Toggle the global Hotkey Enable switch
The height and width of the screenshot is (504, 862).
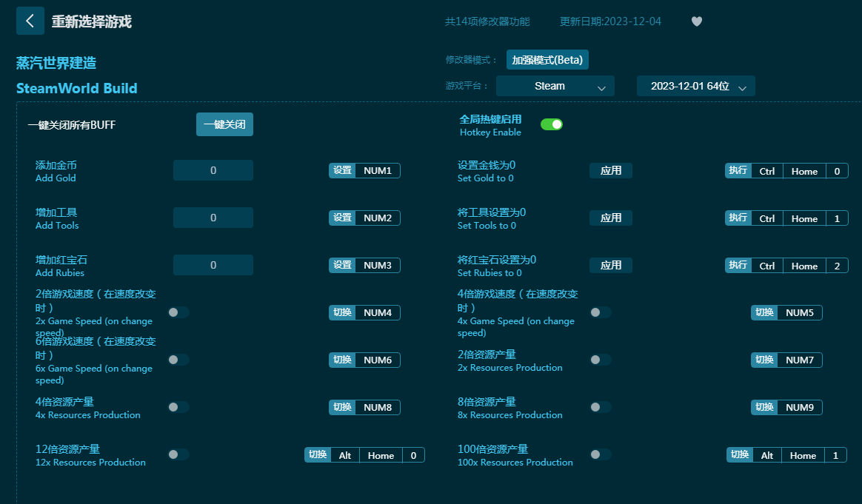[x=552, y=125]
